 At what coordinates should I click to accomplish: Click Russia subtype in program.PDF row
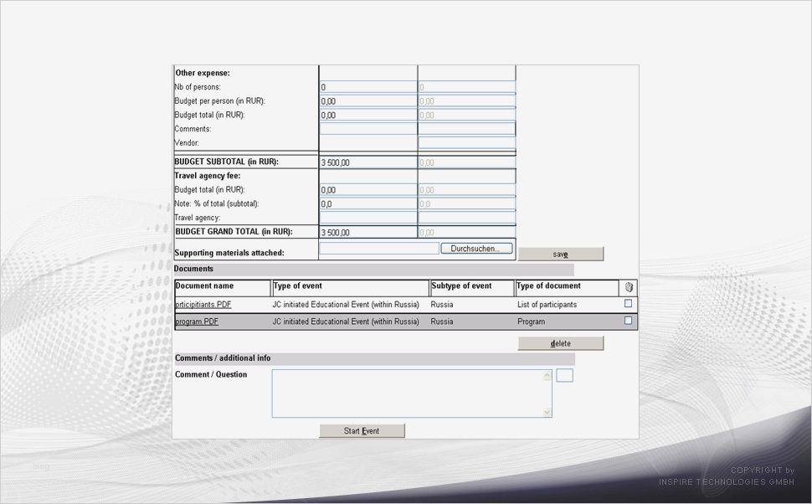point(442,321)
